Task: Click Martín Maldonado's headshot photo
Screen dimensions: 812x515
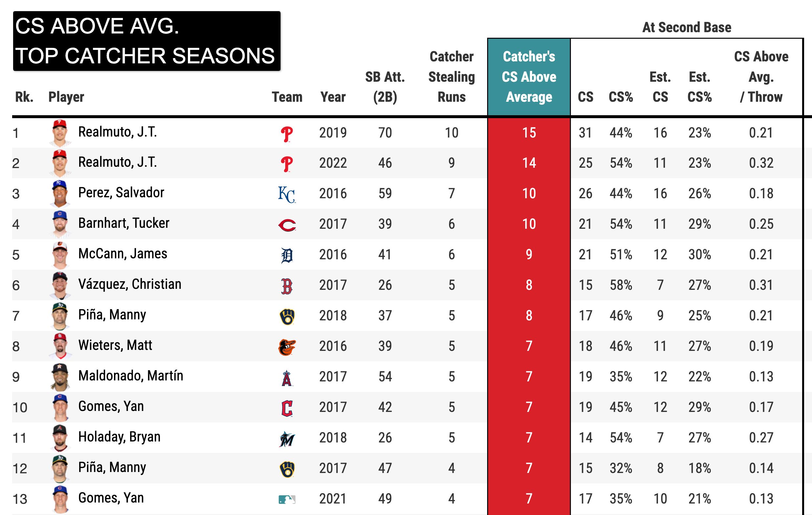Action: [x=60, y=376]
